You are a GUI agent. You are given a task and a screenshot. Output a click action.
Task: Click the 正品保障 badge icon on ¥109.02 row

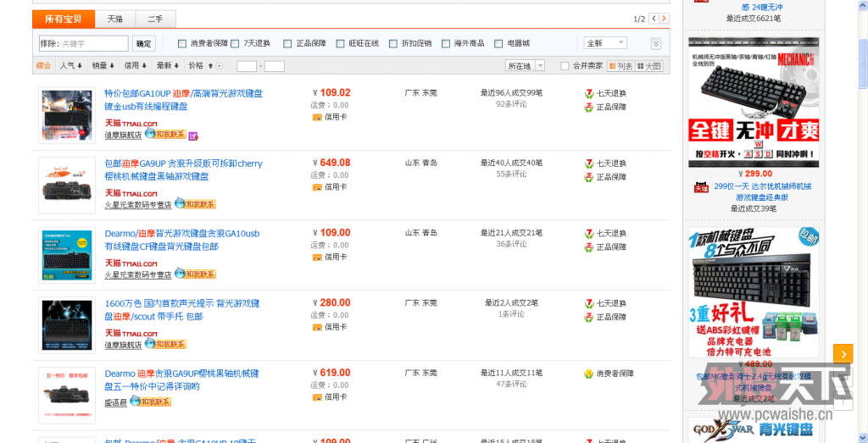[x=589, y=108]
